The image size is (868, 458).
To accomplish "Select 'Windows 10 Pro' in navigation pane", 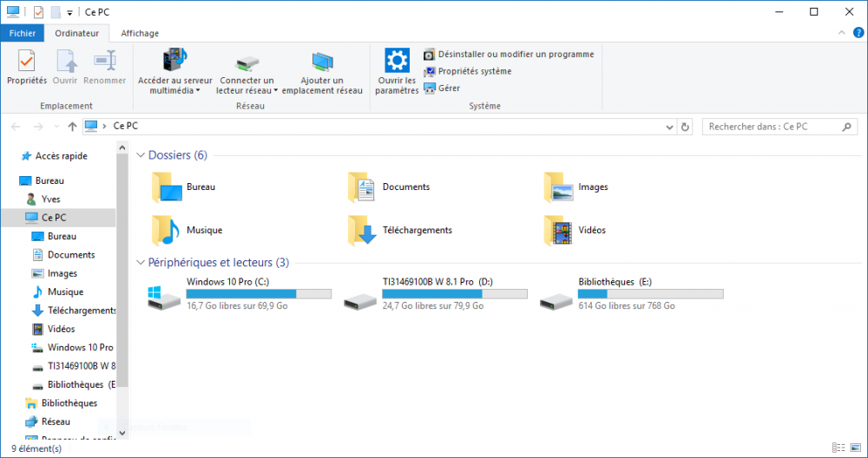I will click(x=73, y=347).
